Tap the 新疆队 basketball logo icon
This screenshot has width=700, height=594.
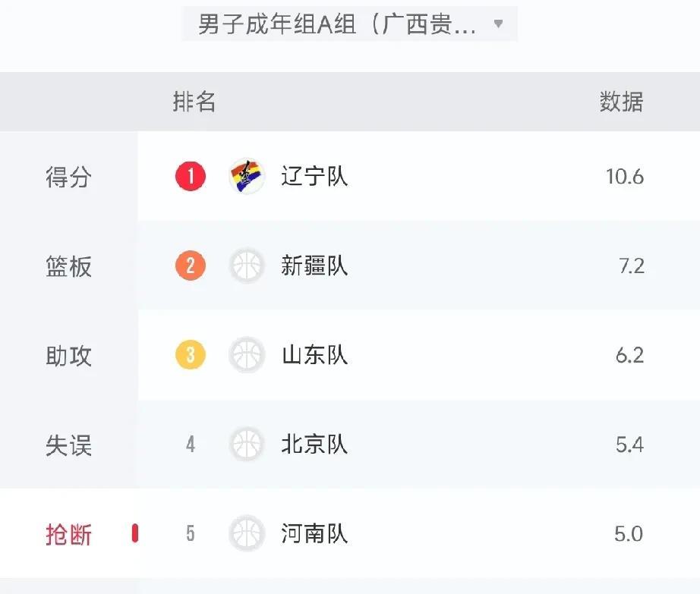pyautogui.click(x=247, y=266)
